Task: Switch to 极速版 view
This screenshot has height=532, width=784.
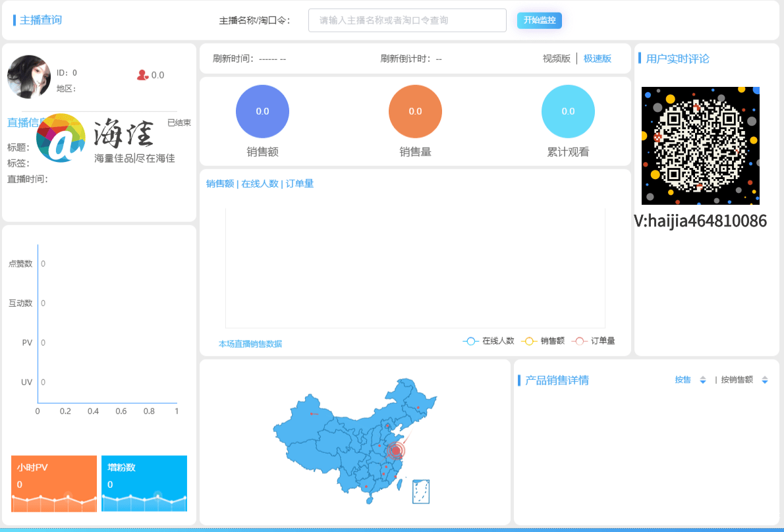Action: (598, 59)
